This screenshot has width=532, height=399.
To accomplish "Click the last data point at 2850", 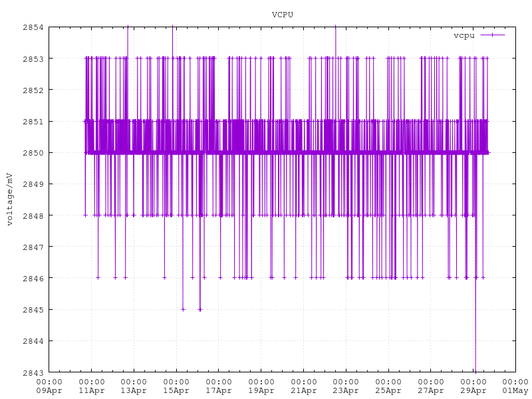I will [487, 152].
